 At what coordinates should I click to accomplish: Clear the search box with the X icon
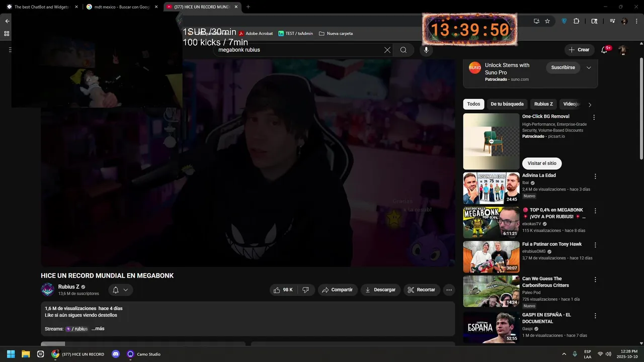(x=387, y=50)
